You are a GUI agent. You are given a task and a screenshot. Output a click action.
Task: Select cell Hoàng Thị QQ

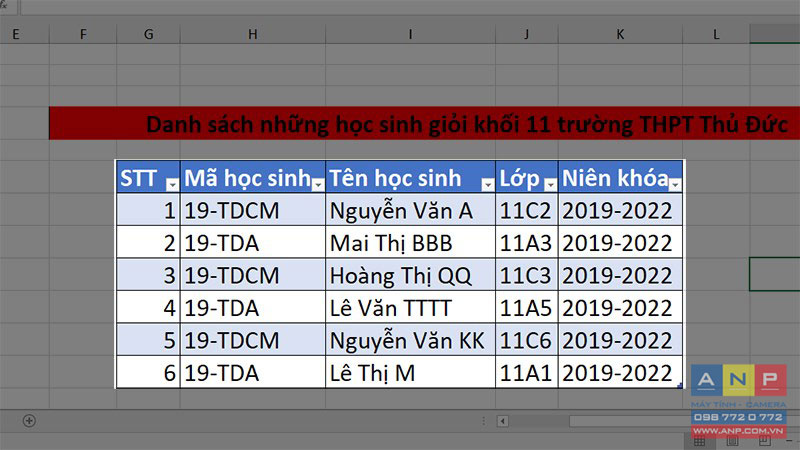tap(410, 274)
